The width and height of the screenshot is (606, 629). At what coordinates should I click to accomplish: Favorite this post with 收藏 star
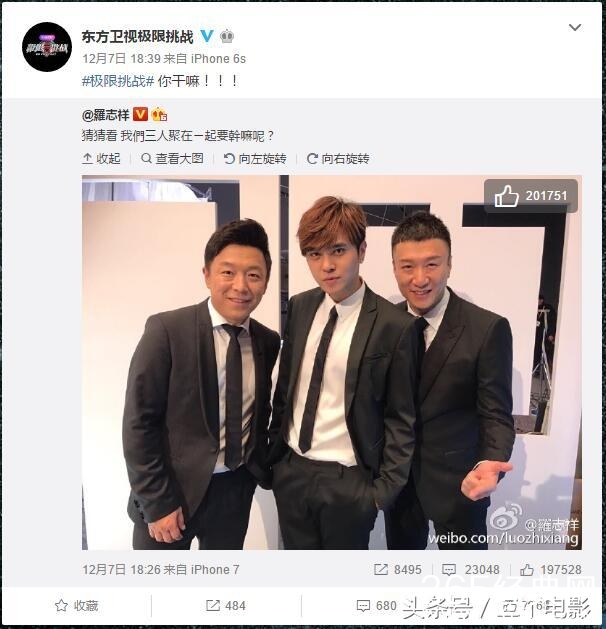click(x=77, y=606)
